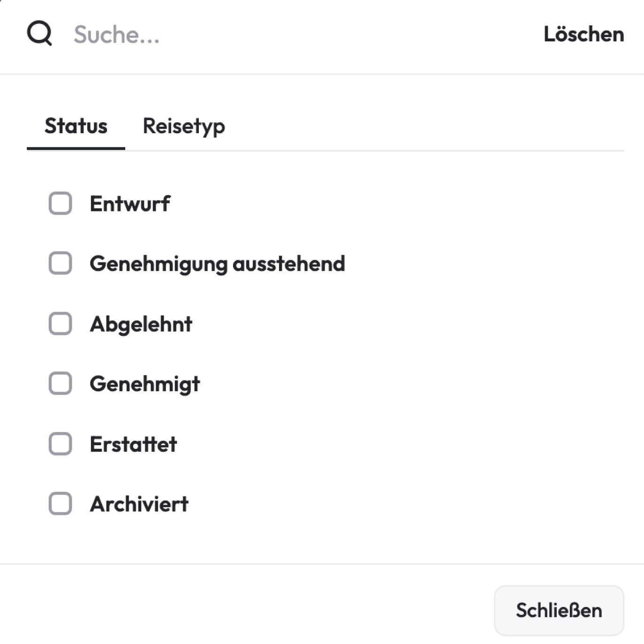The height and width of the screenshot is (644, 644).
Task: Click the Löschen link to clear filters
Action: [583, 33]
